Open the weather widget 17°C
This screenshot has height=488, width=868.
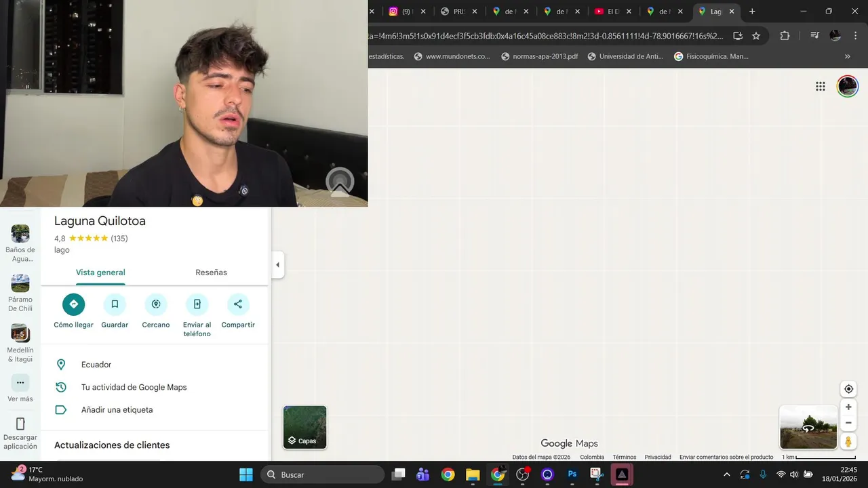pyautogui.click(x=47, y=474)
